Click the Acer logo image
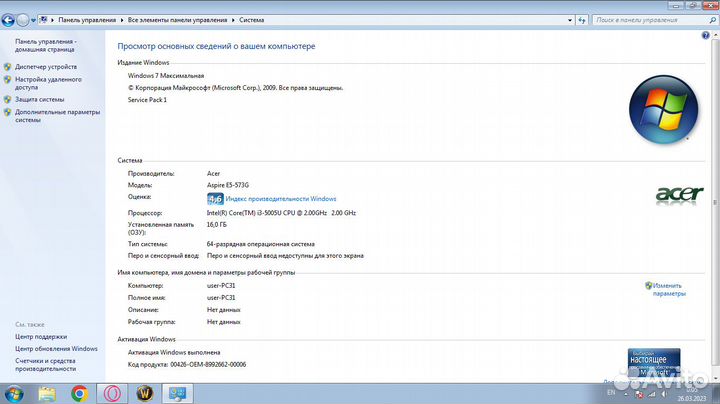Screen dimensions: 720x404 tap(679, 195)
